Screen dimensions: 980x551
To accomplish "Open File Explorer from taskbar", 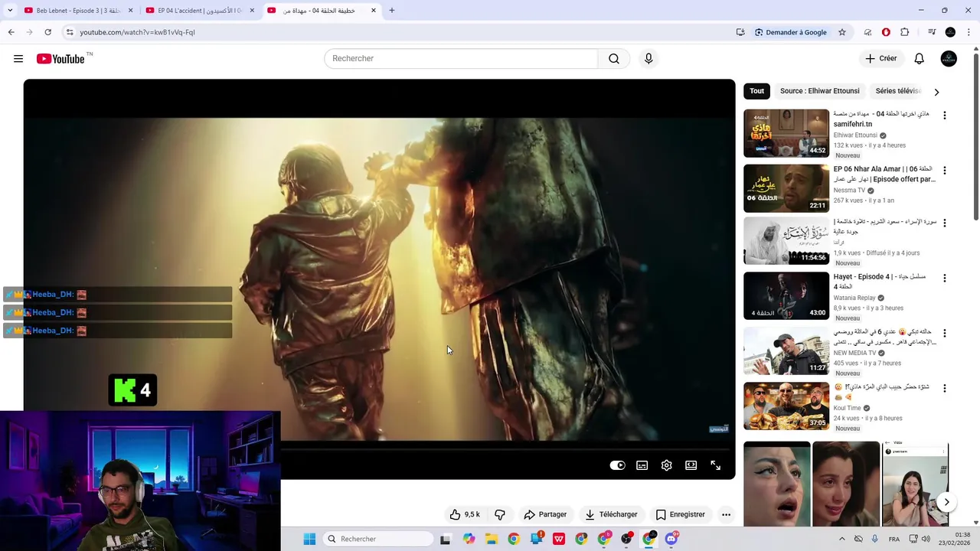I will 492,539.
